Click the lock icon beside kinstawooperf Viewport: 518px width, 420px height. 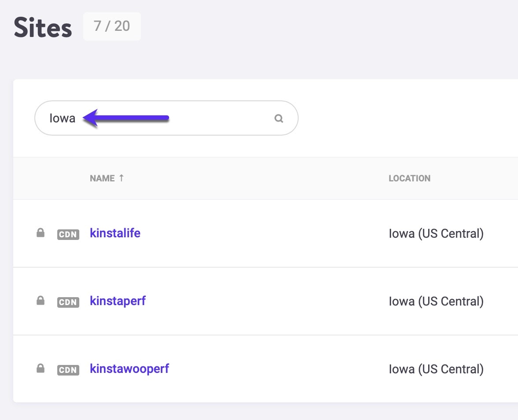click(x=40, y=368)
